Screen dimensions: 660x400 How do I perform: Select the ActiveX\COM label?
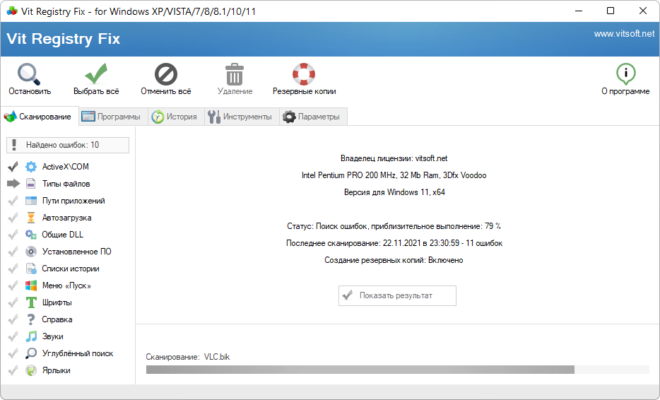[65, 167]
